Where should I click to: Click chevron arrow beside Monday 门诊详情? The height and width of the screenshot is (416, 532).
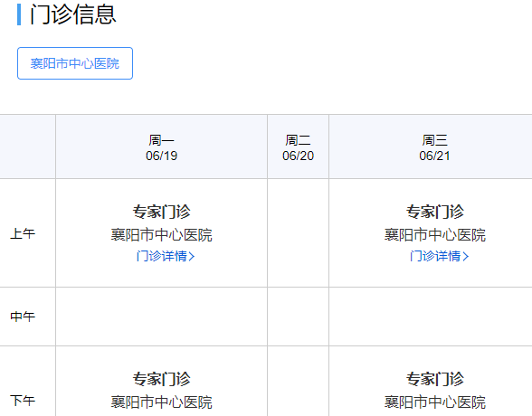[x=192, y=256]
